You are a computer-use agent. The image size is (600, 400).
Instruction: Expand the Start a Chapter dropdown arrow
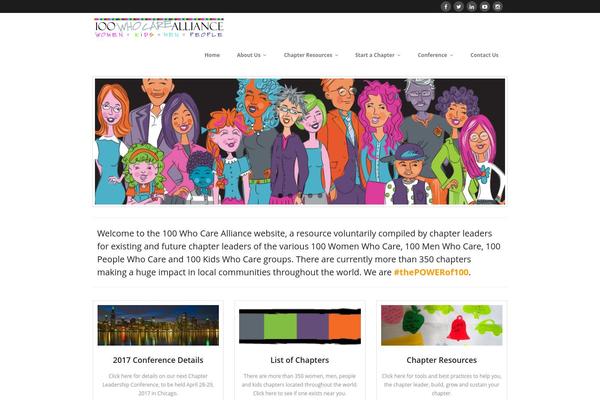pyautogui.click(x=398, y=56)
